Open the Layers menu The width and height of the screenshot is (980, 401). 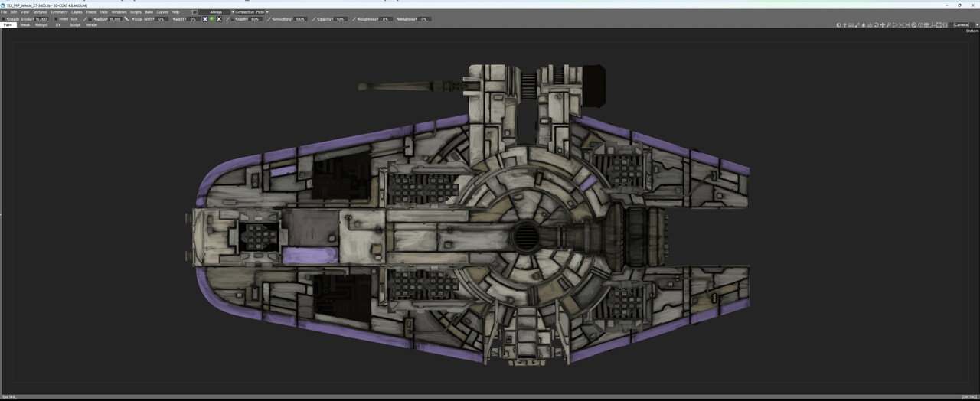click(x=77, y=12)
